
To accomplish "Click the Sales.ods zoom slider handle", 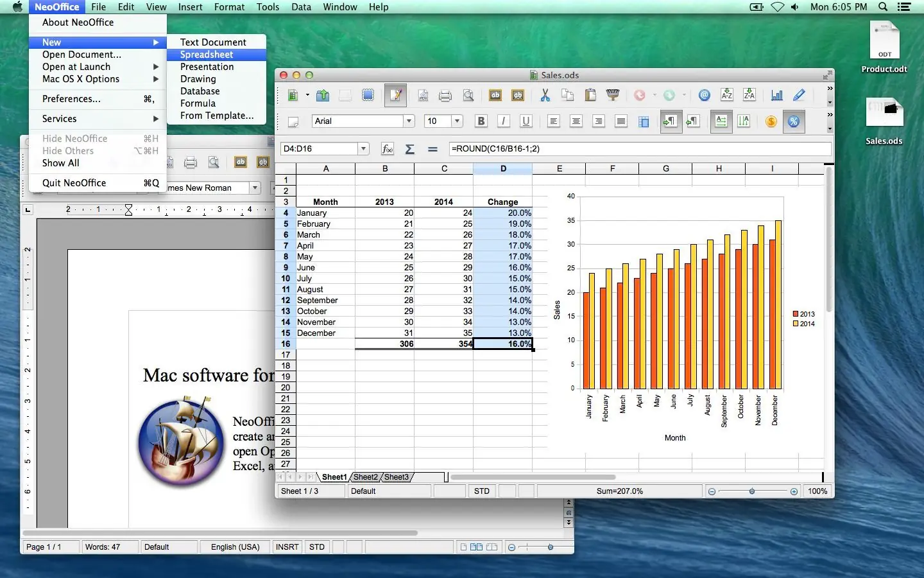I will click(x=752, y=492).
